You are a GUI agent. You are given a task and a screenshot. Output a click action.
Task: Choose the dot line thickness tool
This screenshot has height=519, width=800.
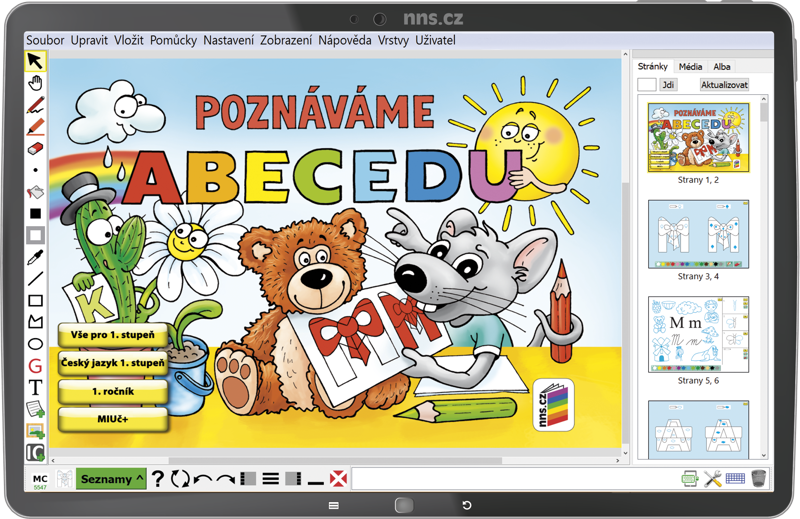tap(35, 170)
